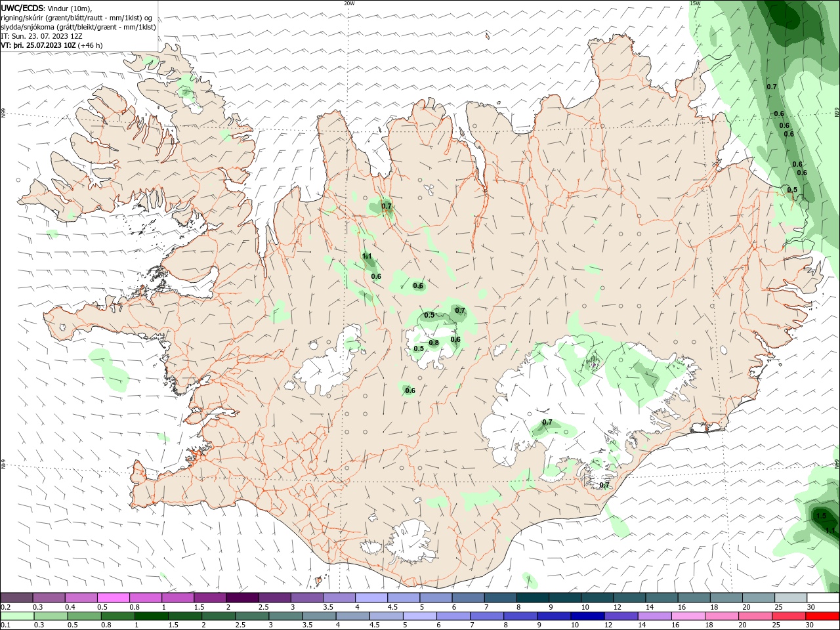Pick the darkest purple swatch above 2 in upper legend
The image size is (840, 630).
coord(241,598)
